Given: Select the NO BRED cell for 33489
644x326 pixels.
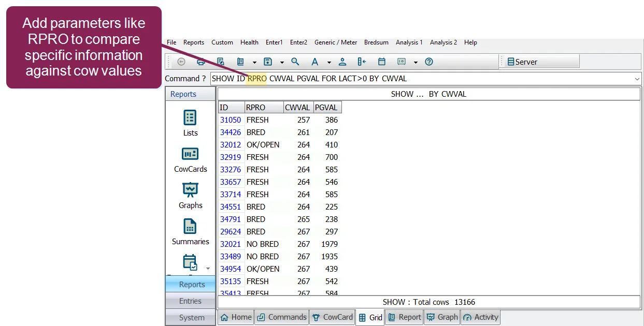Looking at the screenshot, I should tap(263, 256).
